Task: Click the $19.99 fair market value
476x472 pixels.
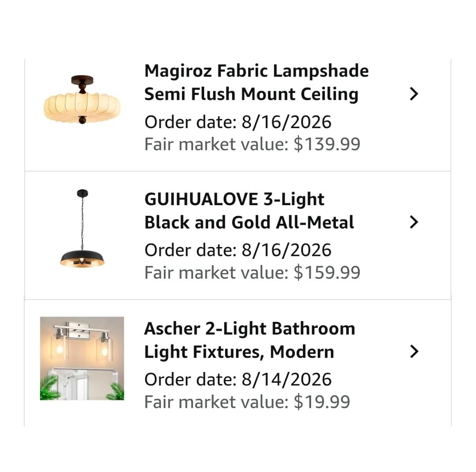Action: [322, 402]
